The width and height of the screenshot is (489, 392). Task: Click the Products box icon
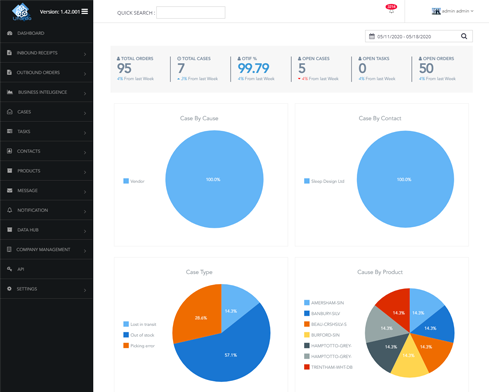10,171
